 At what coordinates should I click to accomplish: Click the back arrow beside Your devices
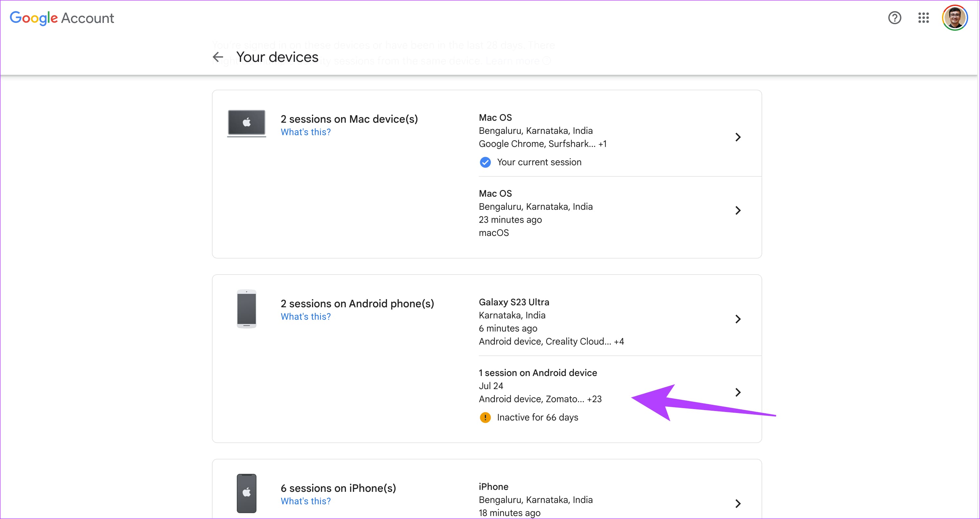(x=217, y=57)
